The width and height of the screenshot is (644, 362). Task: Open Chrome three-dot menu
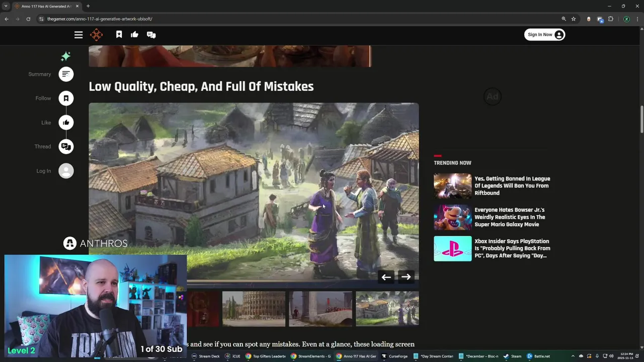pyautogui.click(x=637, y=19)
